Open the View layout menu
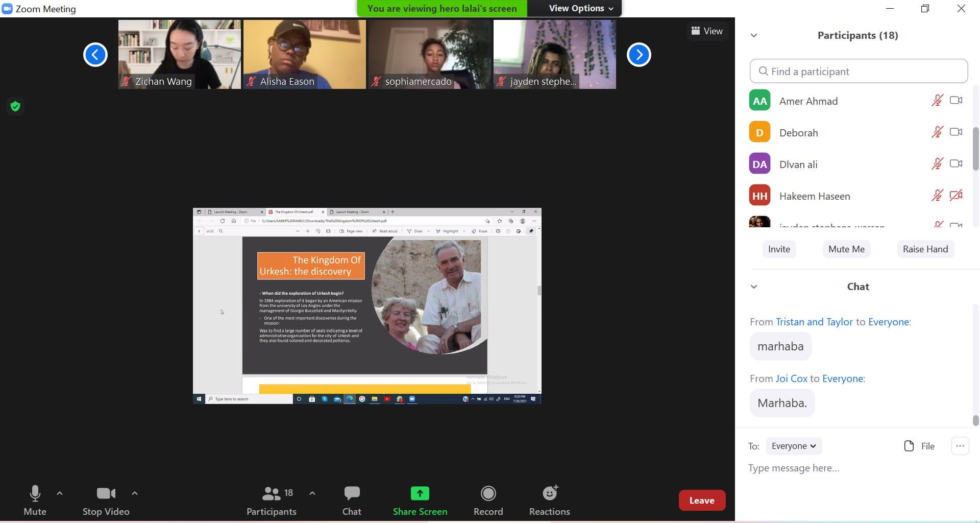980x523 pixels. coord(707,31)
